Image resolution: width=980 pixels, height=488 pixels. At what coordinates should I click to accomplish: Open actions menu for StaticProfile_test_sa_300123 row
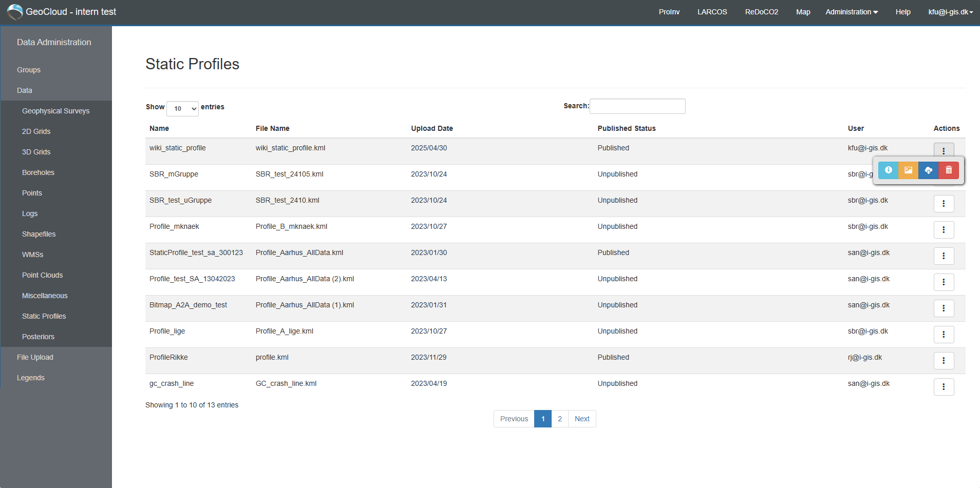tap(944, 256)
